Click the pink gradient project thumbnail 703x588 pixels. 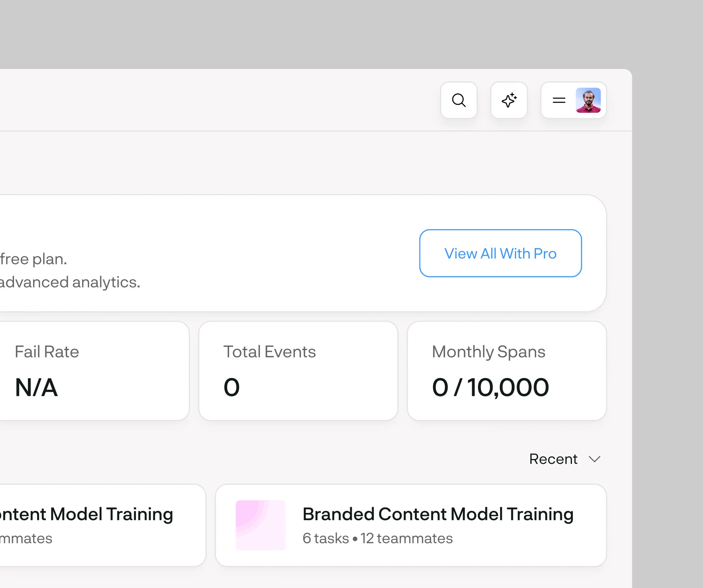pyautogui.click(x=261, y=525)
